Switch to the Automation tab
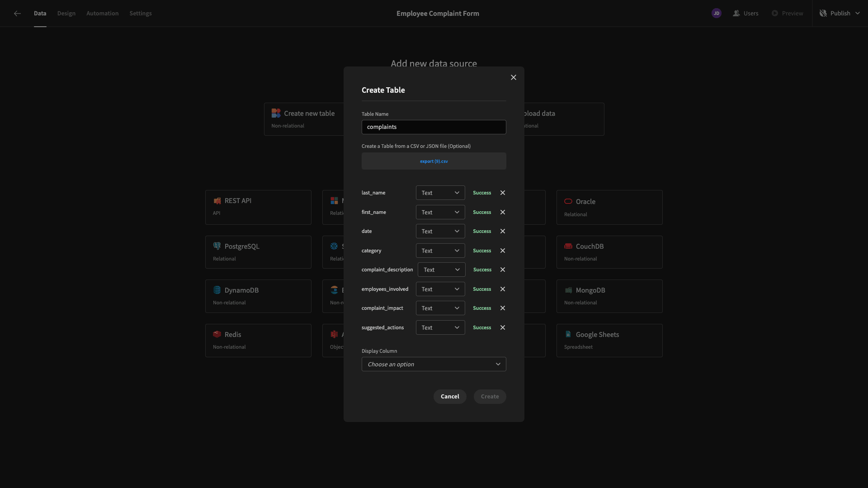The height and width of the screenshot is (488, 868). (103, 14)
